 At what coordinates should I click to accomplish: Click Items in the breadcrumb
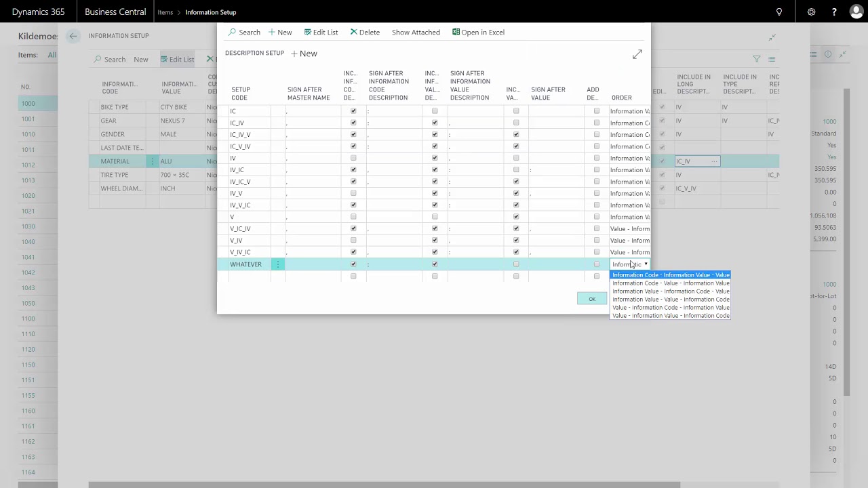pos(165,12)
